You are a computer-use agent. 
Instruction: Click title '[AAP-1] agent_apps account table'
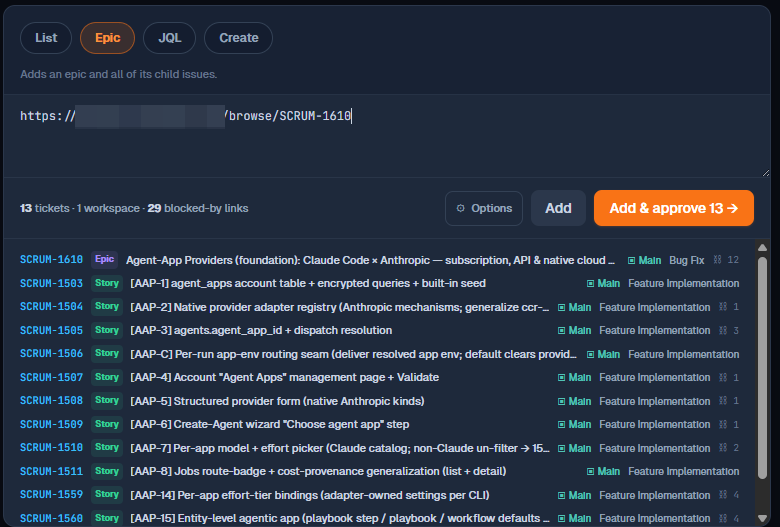click(x=308, y=283)
